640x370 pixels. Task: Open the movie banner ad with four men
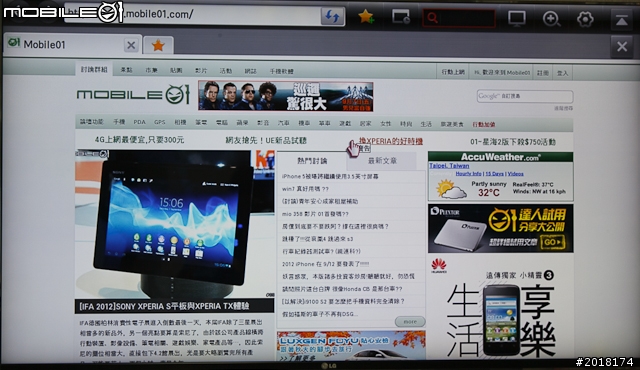coord(285,96)
